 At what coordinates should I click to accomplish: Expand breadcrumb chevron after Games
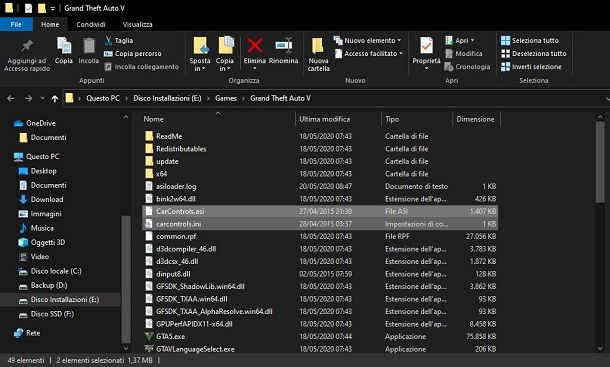click(244, 99)
